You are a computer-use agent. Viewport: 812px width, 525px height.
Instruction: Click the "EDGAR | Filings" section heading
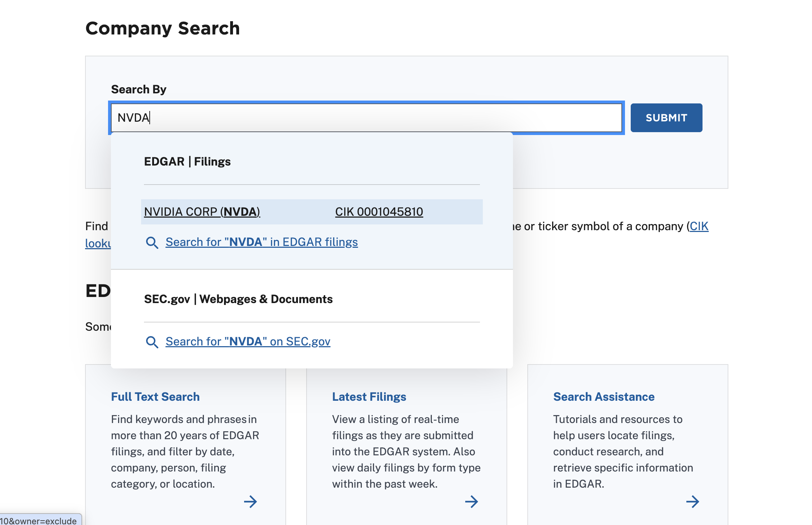click(187, 162)
